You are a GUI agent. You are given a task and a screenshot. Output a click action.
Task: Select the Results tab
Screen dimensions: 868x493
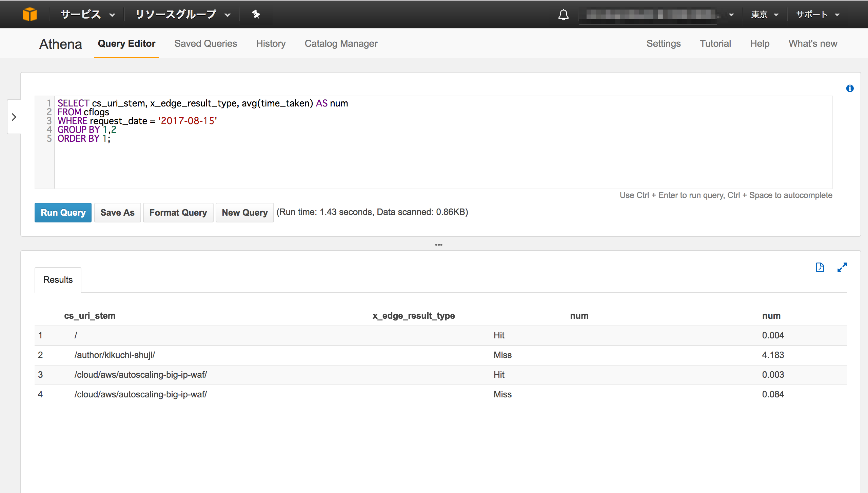point(57,279)
